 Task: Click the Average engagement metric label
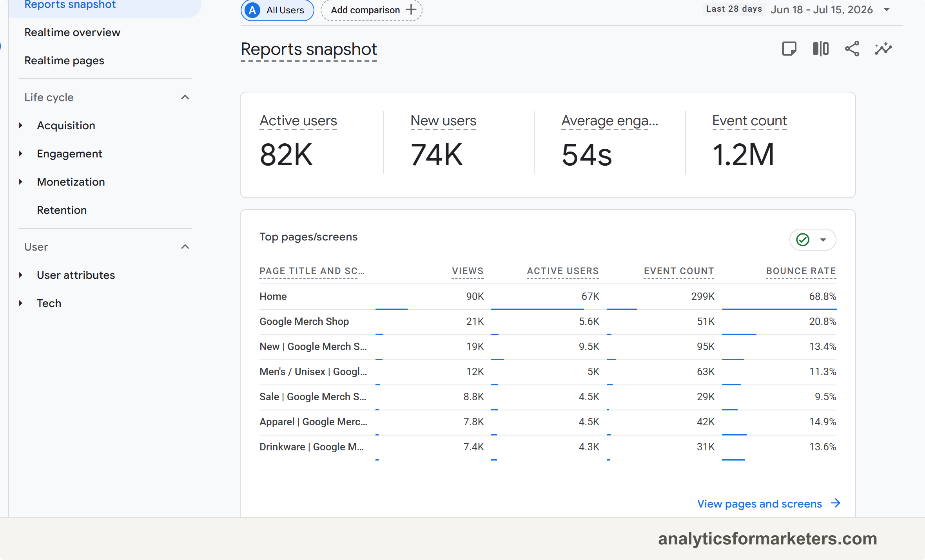[610, 121]
